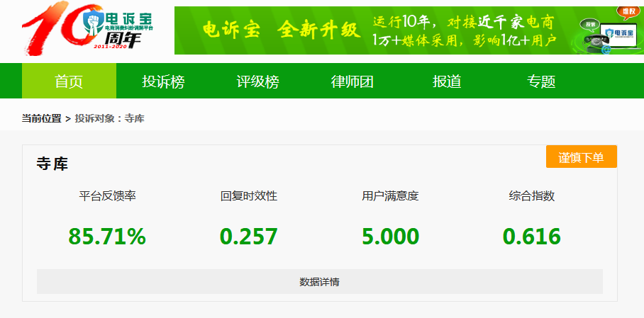Click the 5.000 value

tap(391, 237)
